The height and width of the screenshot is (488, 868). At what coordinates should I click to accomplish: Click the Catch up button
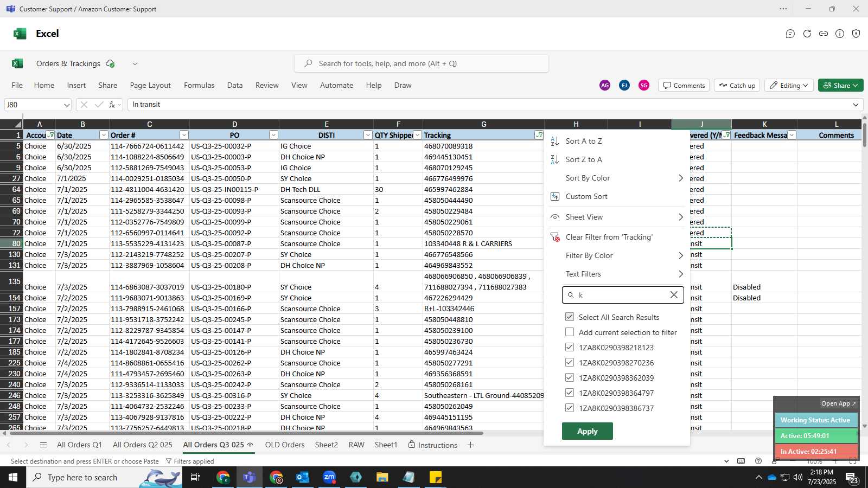(737, 85)
